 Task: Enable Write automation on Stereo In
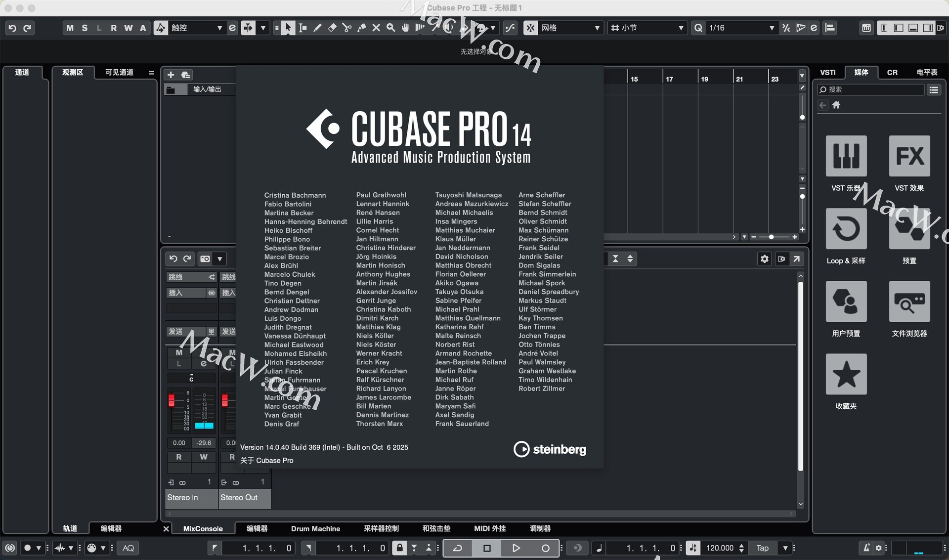(204, 457)
